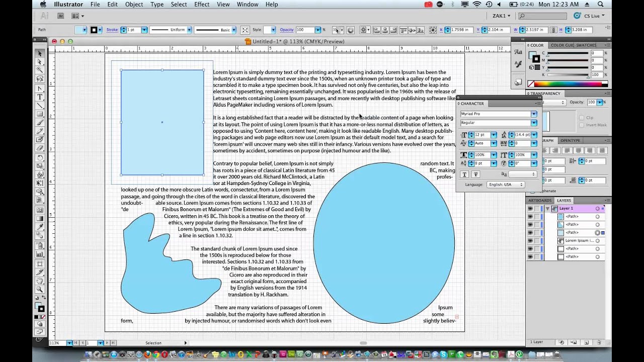This screenshot has height=362, width=644.
Task: Click the target circle for Layer 1
Action: 597,208
